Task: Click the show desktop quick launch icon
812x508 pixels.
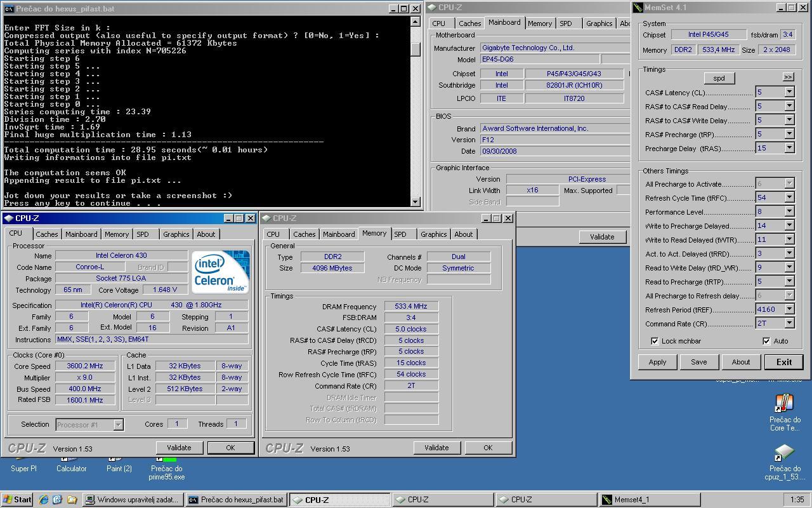Action: pos(58,500)
